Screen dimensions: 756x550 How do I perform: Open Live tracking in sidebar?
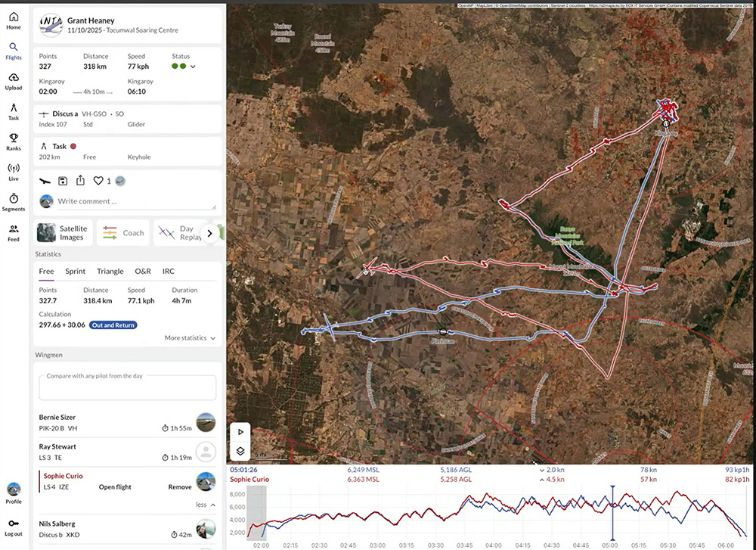[14, 172]
